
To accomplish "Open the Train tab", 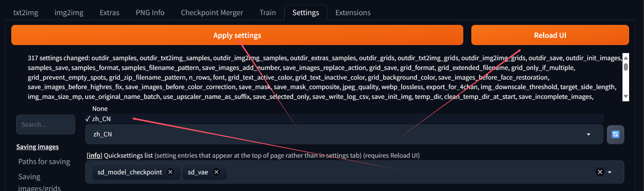I will [x=268, y=12].
